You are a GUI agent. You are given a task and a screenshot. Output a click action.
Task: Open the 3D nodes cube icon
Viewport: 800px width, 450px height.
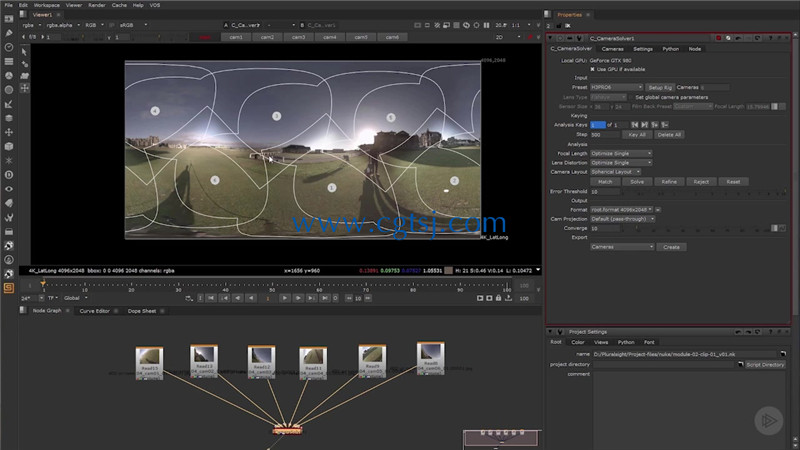[x=9, y=146]
